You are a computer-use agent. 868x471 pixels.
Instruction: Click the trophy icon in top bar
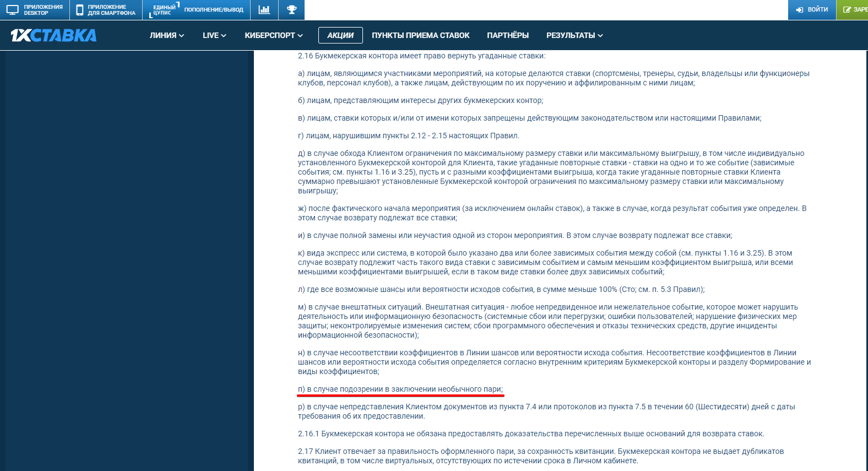292,10
